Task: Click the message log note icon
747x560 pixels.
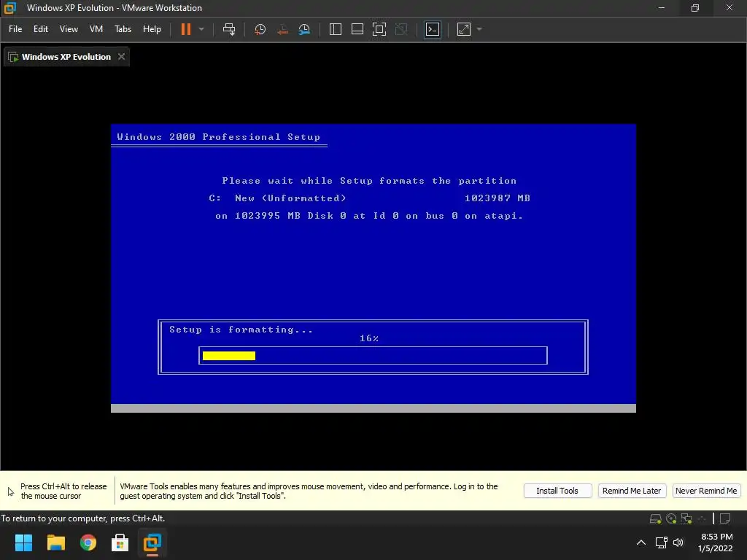Action: [725, 519]
